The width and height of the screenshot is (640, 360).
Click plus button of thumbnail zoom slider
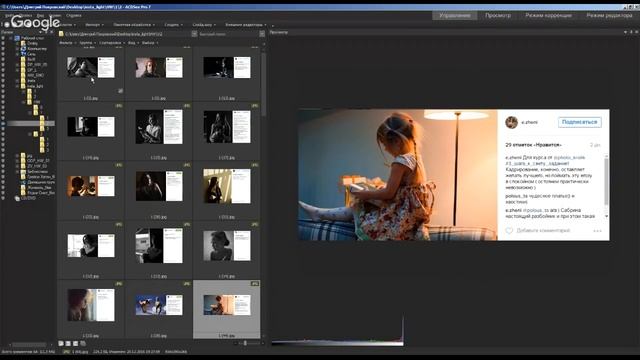262,343
